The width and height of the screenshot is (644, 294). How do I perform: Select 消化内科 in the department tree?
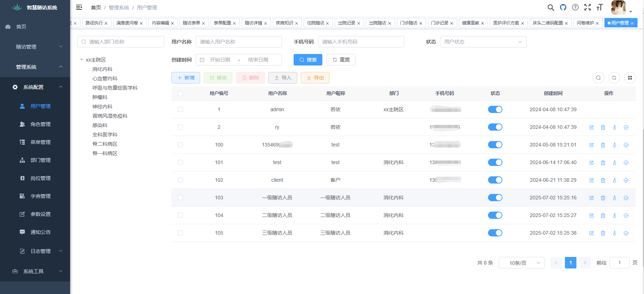click(x=102, y=69)
